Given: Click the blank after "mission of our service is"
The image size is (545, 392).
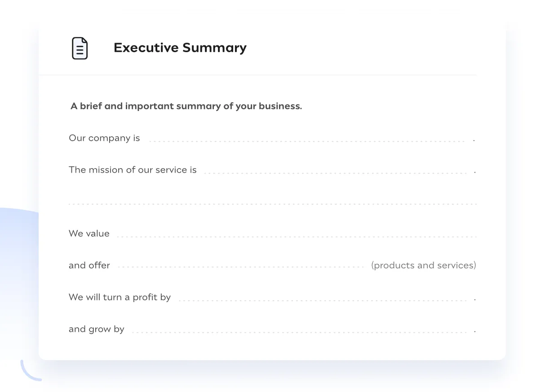Looking at the screenshot, I should (335, 172).
